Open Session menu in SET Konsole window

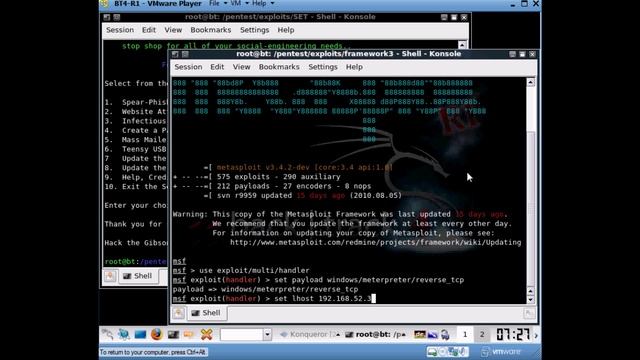point(120,30)
